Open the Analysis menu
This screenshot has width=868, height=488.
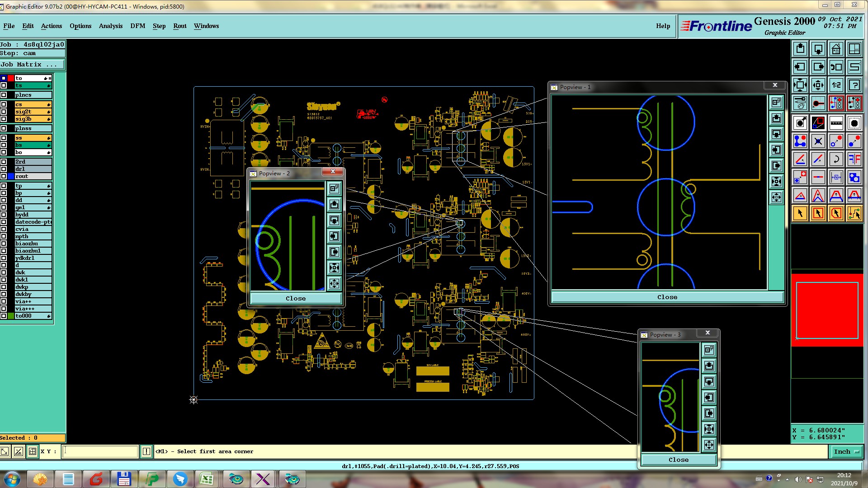pos(110,26)
